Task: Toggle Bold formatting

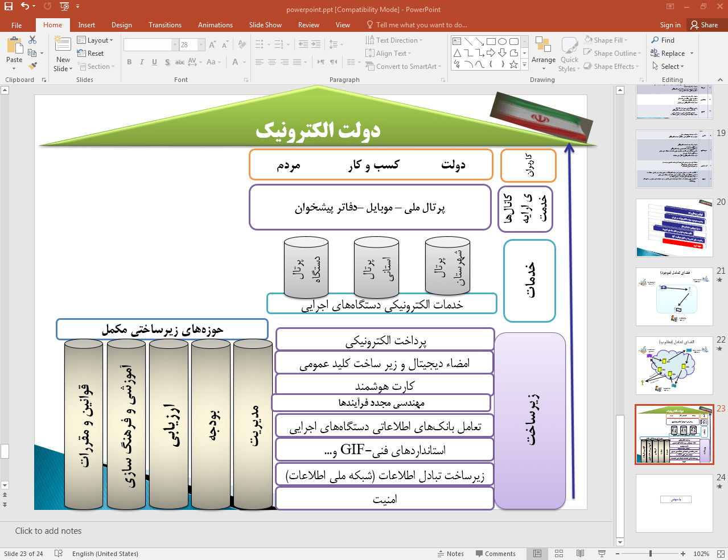Action: pyautogui.click(x=129, y=62)
